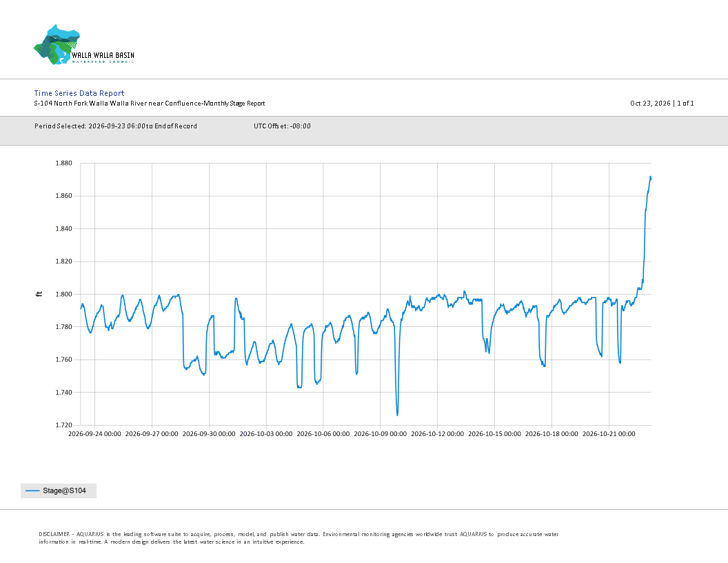Select the AQUARIUS disclaimer paragraph

(x=299, y=538)
